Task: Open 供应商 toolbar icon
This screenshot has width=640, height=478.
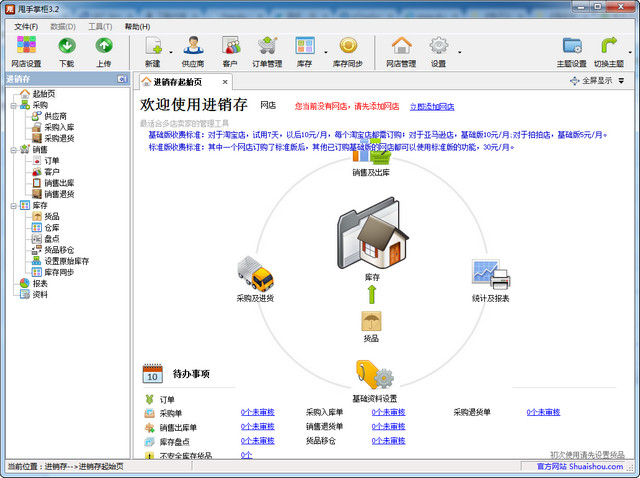Action: [x=193, y=45]
